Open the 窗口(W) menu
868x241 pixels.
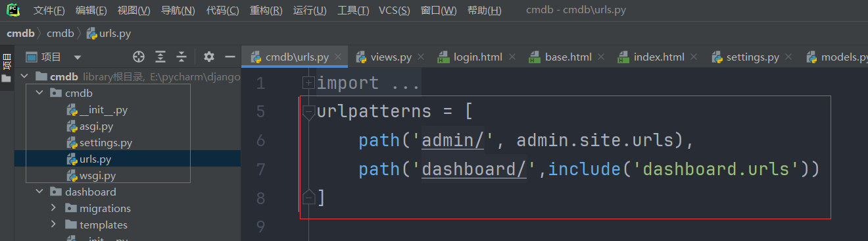[x=439, y=11]
